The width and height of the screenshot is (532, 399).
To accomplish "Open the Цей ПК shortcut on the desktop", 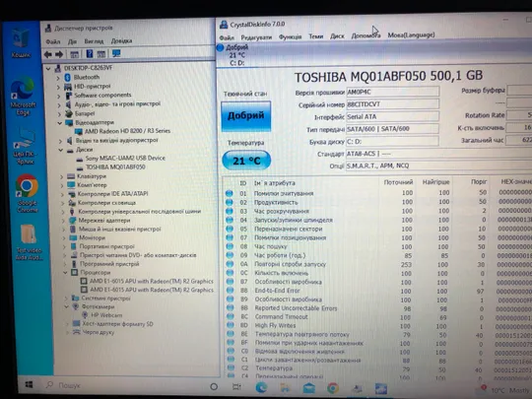I will coord(25,148).
